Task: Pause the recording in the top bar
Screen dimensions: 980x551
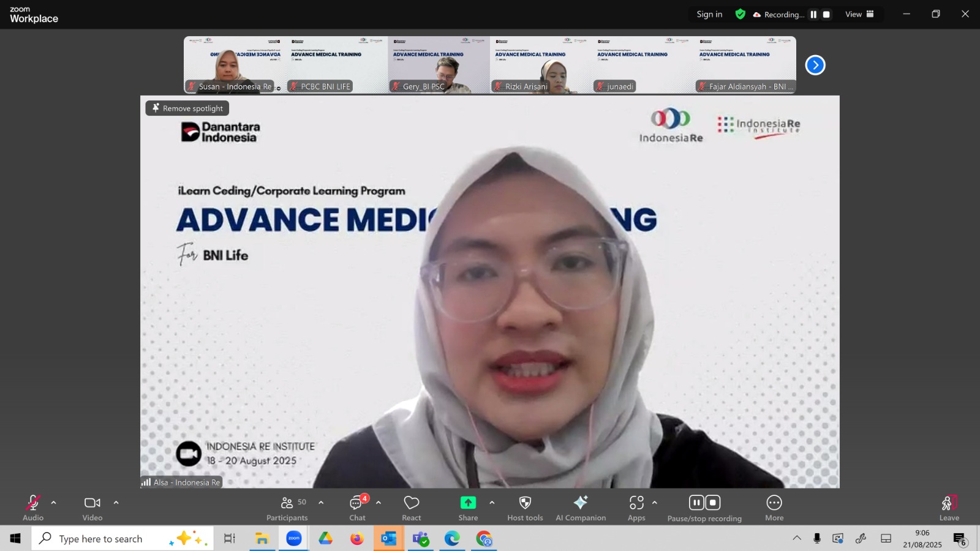Action: (813, 15)
